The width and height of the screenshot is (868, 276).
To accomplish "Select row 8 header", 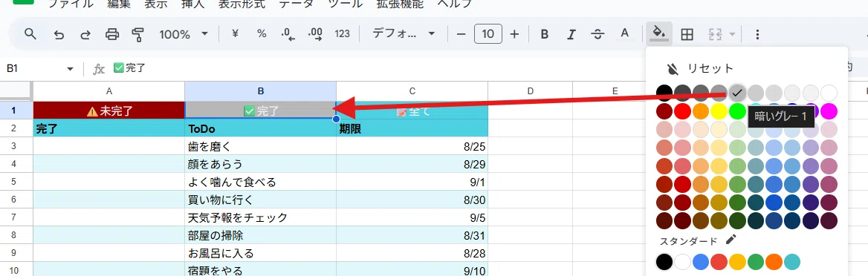I will [x=13, y=236].
